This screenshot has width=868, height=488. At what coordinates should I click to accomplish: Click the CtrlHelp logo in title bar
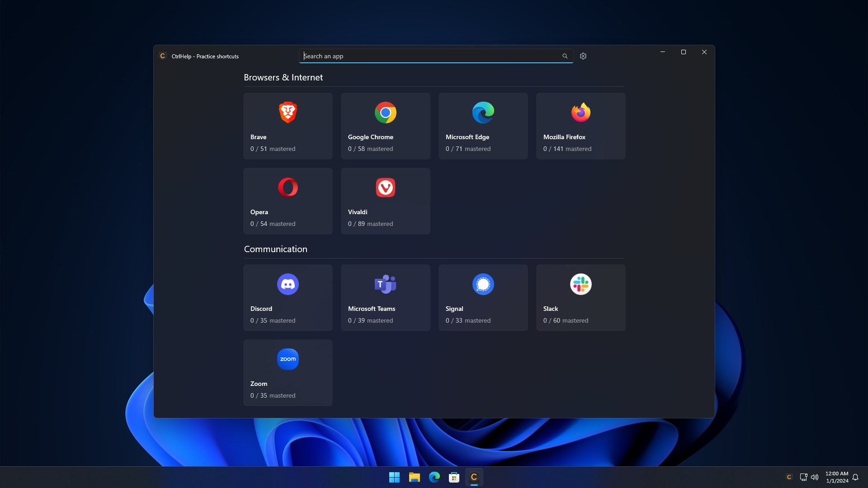point(163,56)
